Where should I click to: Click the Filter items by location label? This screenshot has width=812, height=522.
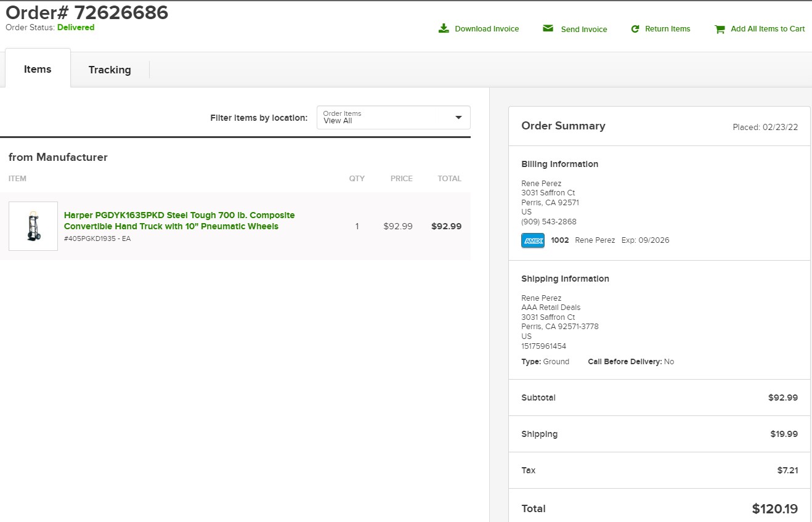(259, 118)
